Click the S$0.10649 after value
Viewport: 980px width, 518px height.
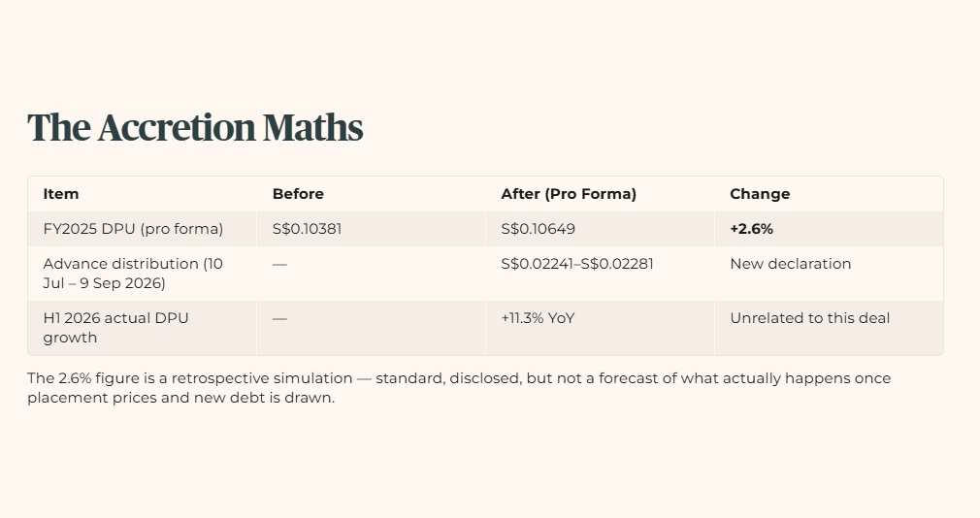tap(538, 229)
